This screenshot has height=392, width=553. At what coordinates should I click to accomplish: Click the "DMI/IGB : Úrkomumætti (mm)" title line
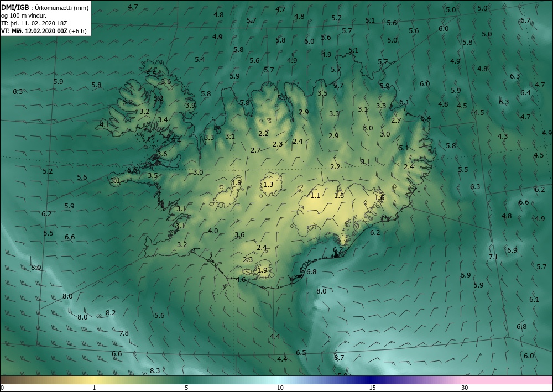[45, 7]
